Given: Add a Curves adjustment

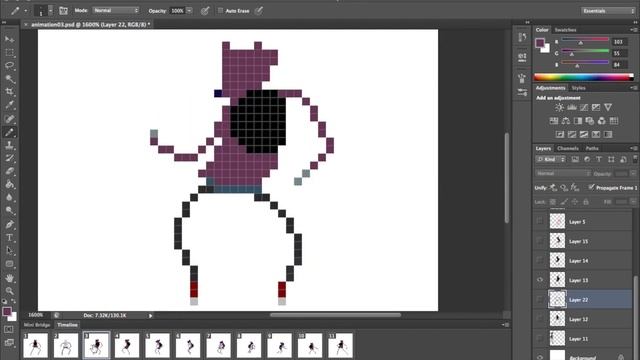Looking at the screenshot, I should coord(584,107).
